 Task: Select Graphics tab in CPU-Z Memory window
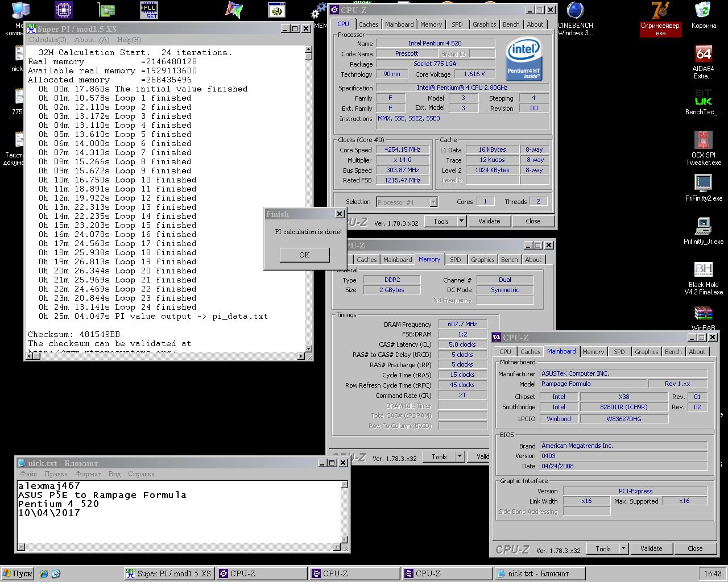[482, 260]
